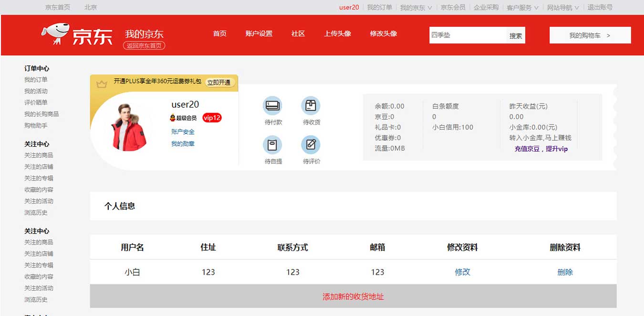Open 我的长购商品 sidebar link

(42, 114)
